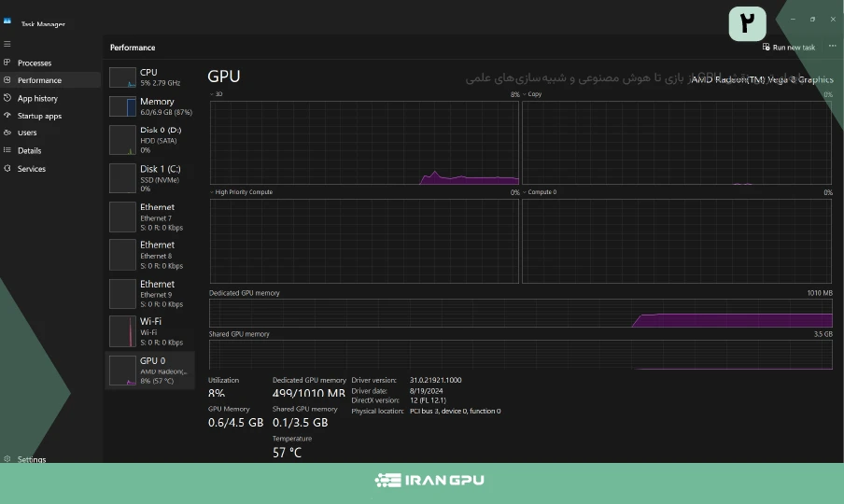Select the CPU mini graph thumbnail

coord(122,77)
